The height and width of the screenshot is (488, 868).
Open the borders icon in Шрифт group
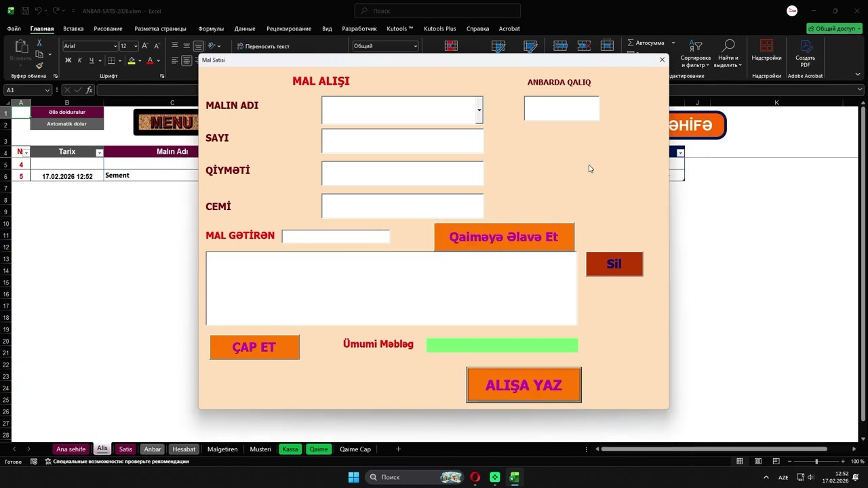click(x=113, y=60)
